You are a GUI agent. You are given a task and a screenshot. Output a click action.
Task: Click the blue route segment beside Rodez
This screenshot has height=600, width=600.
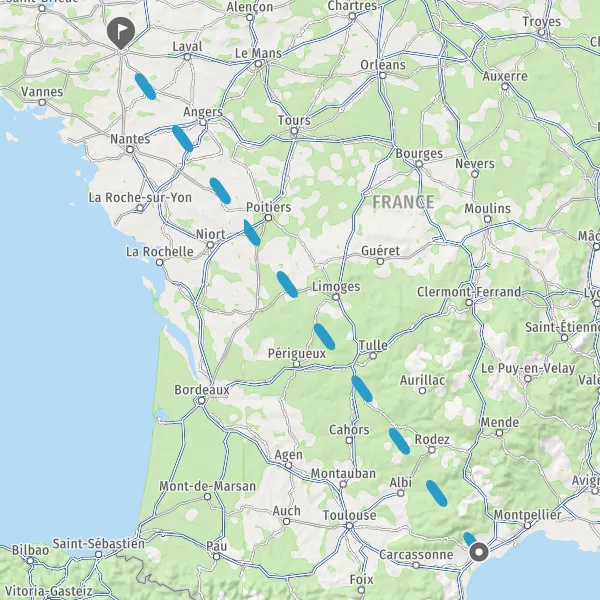tap(399, 441)
